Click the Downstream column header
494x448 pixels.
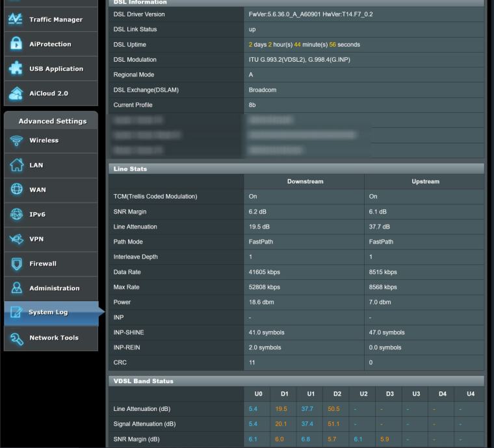tap(304, 182)
